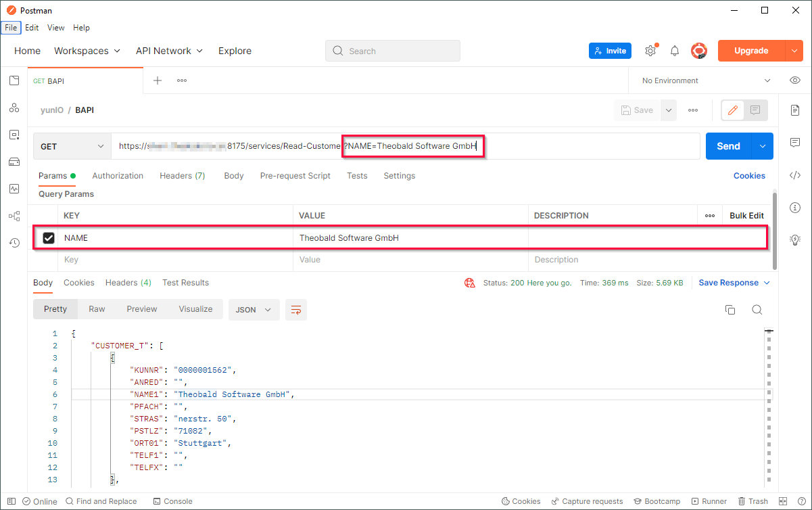The image size is (812, 510).
Task: Open the View menu
Action: (x=56, y=28)
